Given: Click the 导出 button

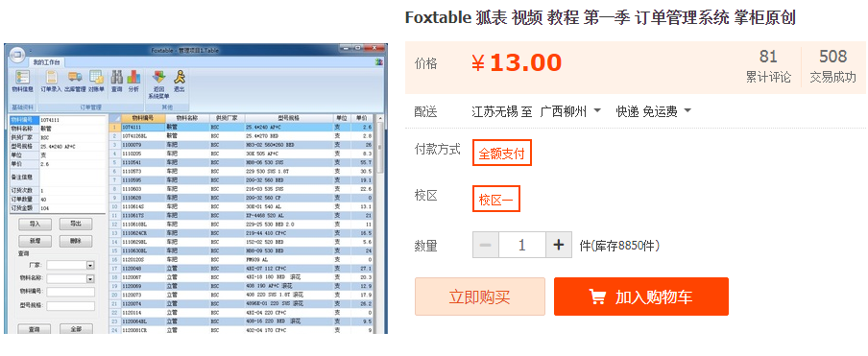Looking at the screenshot, I should [x=75, y=224].
